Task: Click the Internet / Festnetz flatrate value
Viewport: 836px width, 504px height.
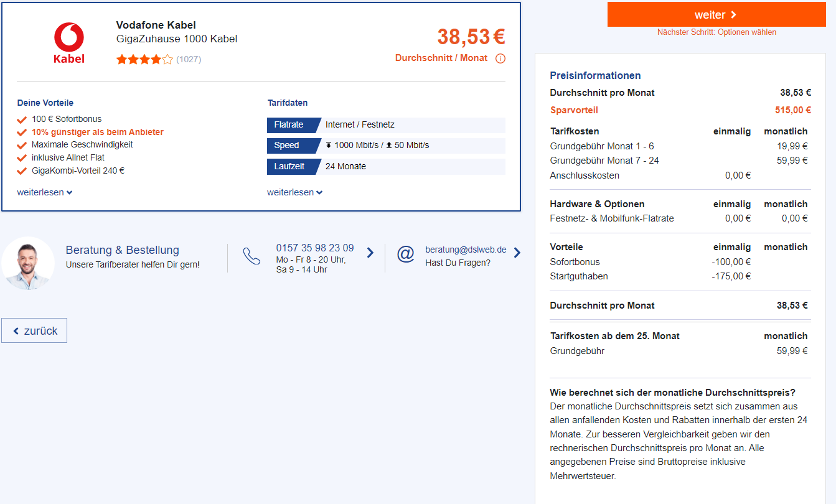Action: [x=360, y=124]
